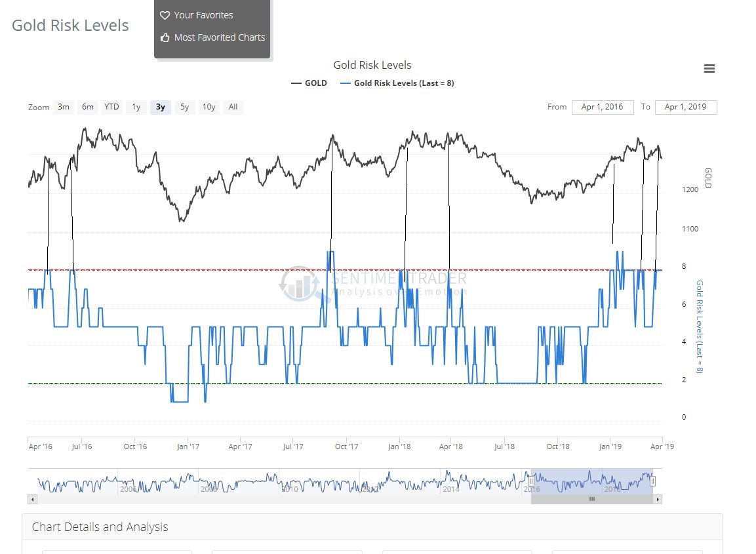Screen dimensions: 756x554
Task: Click the left resize handle of the range selector
Action: 532,481
